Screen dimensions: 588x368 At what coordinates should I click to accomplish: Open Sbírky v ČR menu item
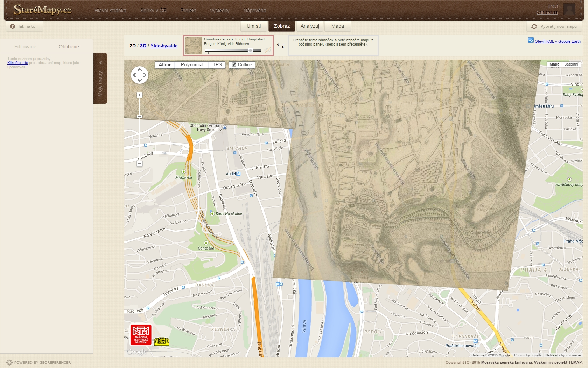click(x=153, y=11)
